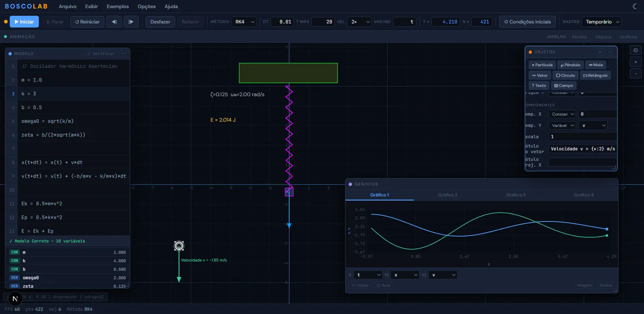The image size is (644, 314).
Task: Add a Pêndulo object
Action: tap(570, 65)
